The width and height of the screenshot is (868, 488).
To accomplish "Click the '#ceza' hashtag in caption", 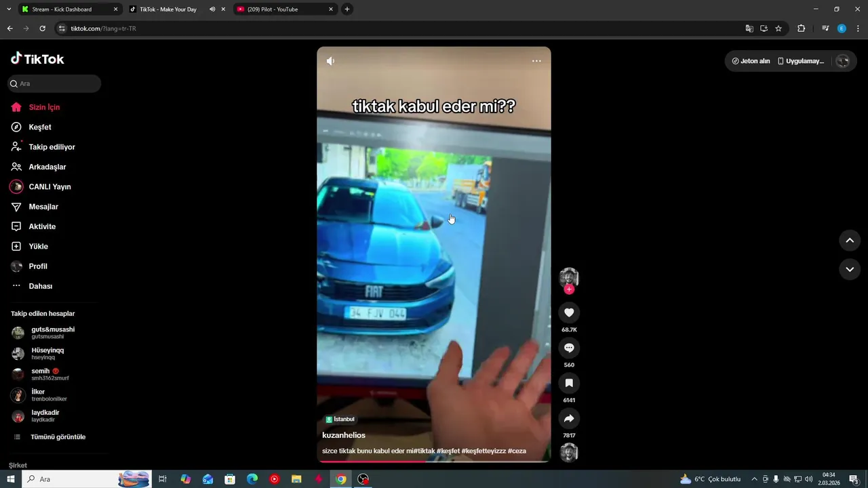I will coord(517,451).
